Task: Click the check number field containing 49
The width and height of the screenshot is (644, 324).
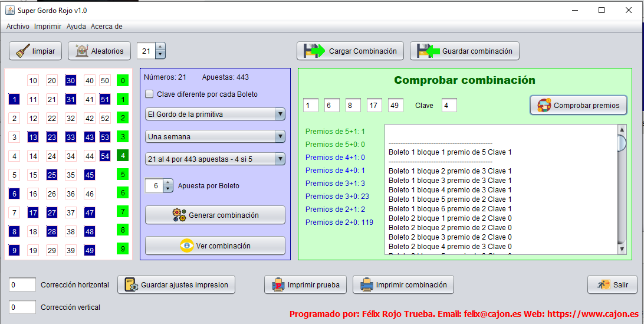Action: (x=396, y=105)
